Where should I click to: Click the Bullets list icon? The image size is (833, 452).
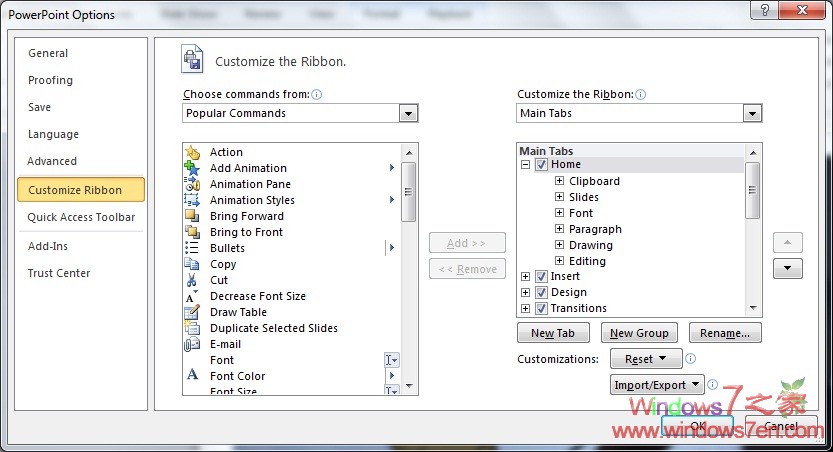[x=192, y=248]
